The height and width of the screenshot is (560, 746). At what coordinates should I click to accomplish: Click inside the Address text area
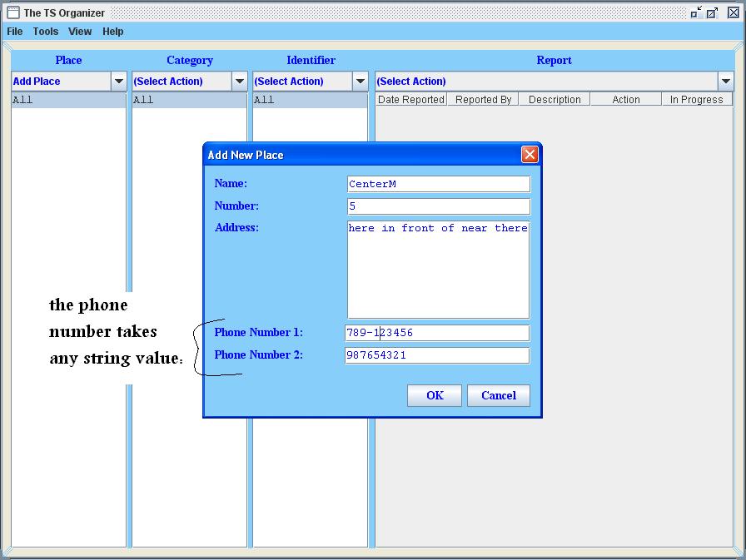pyautogui.click(x=439, y=270)
